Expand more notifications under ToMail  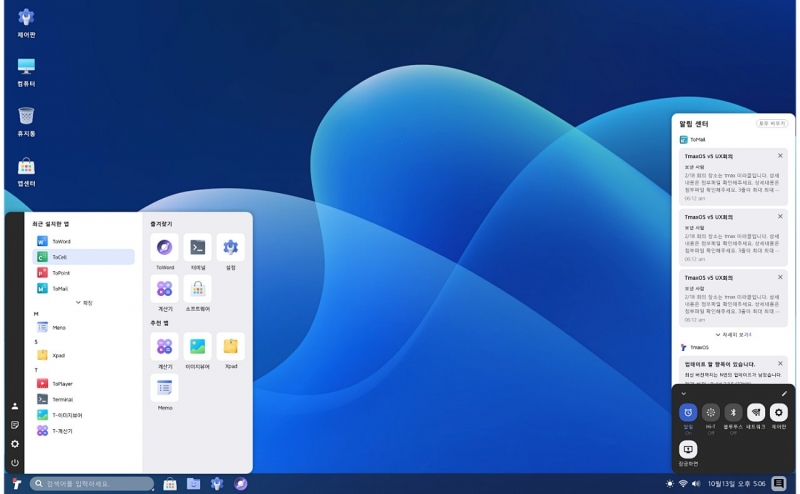(732, 335)
